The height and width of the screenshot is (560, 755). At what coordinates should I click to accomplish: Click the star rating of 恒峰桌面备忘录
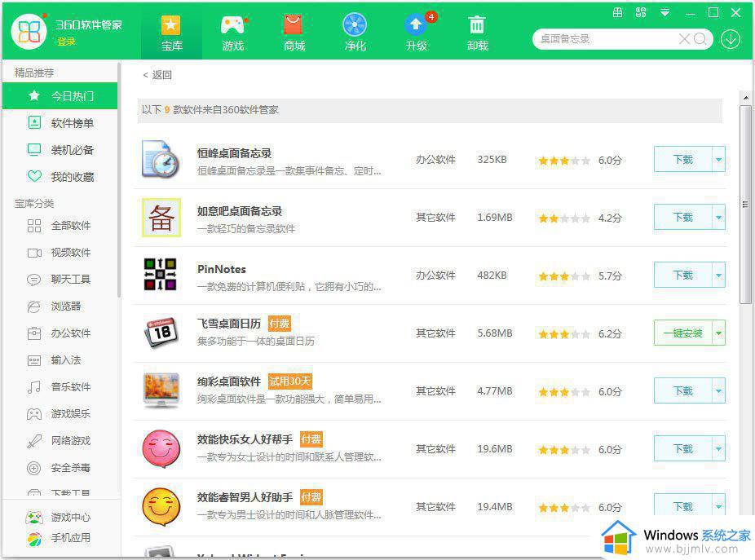(x=564, y=161)
